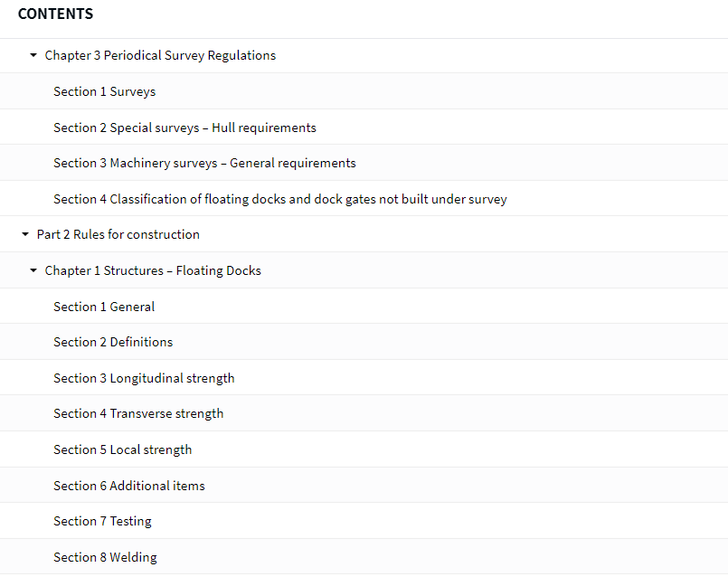Screen dimensions: 728x577
Task: Open Section 7 Testing
Action: [x=102, y=521]
